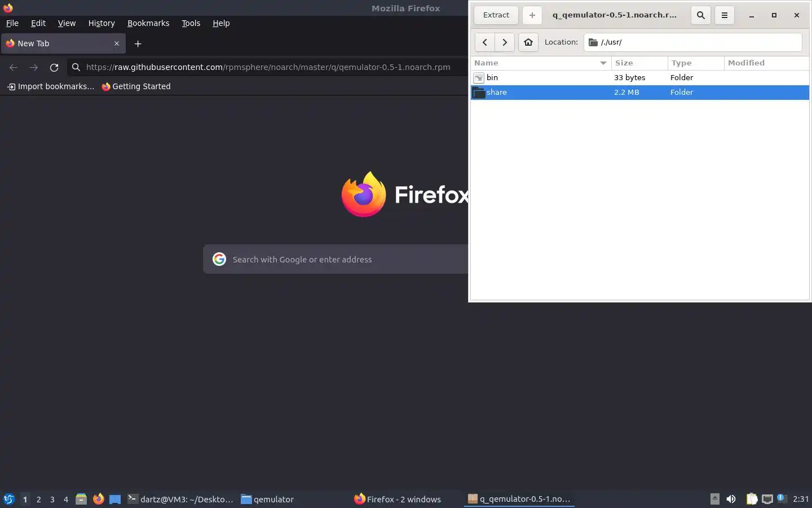
Task: Click the Google logo in search box
Action: [x=219, y=259]
